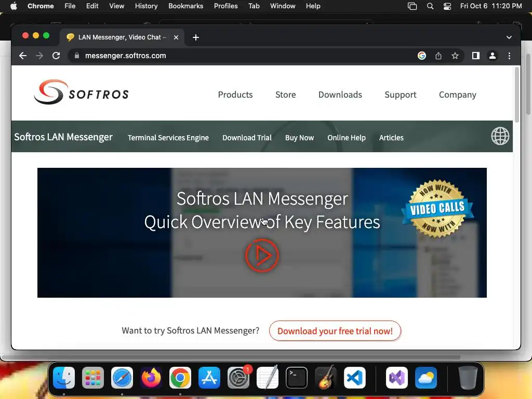Viewport: 532px width, 399px height.
Task: Expand the tab search chevron
Action: click(509, 37)
